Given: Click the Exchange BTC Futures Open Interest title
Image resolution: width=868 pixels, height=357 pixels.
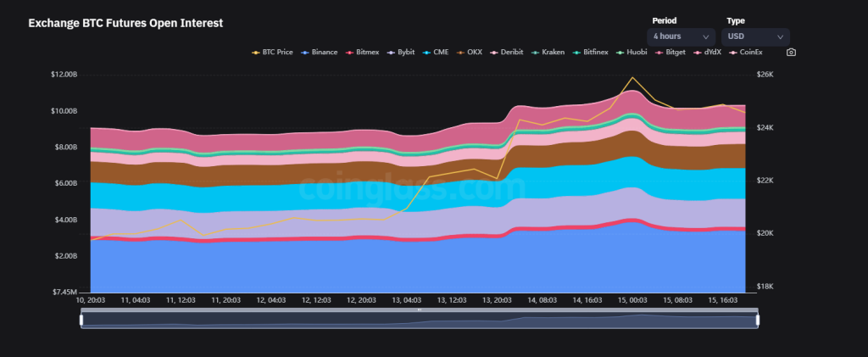Looking at the screenshot, I should 125,23.
